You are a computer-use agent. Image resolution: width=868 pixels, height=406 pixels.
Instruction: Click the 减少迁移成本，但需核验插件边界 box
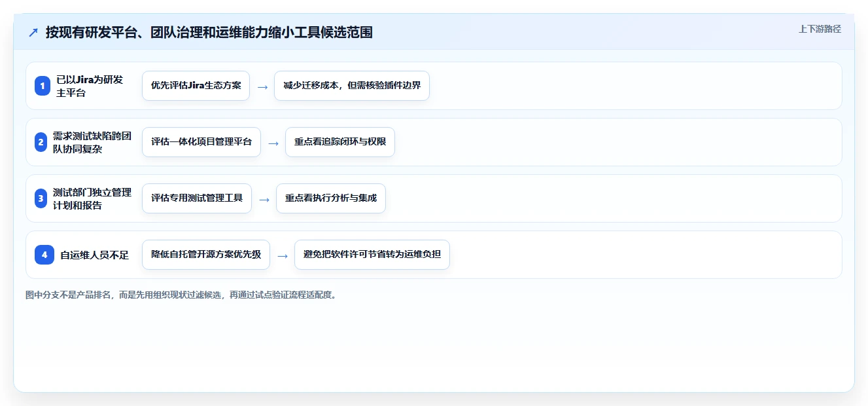coord(352,86)
